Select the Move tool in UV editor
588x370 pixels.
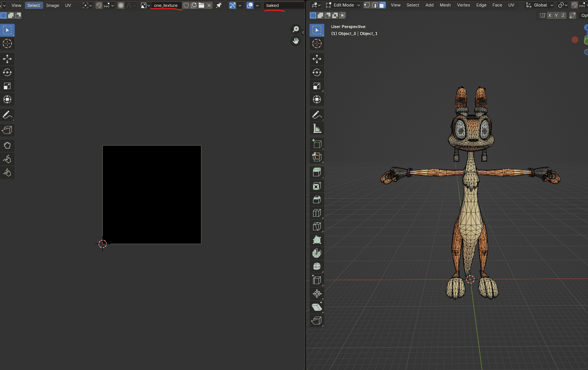pos(7,59)
